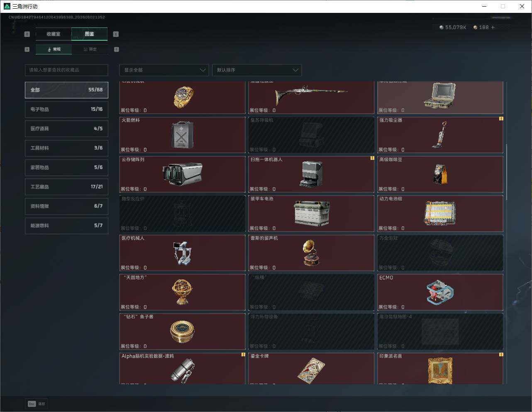
Task: Switch to the 图鉴 tab
Action: tap(90, 34)
